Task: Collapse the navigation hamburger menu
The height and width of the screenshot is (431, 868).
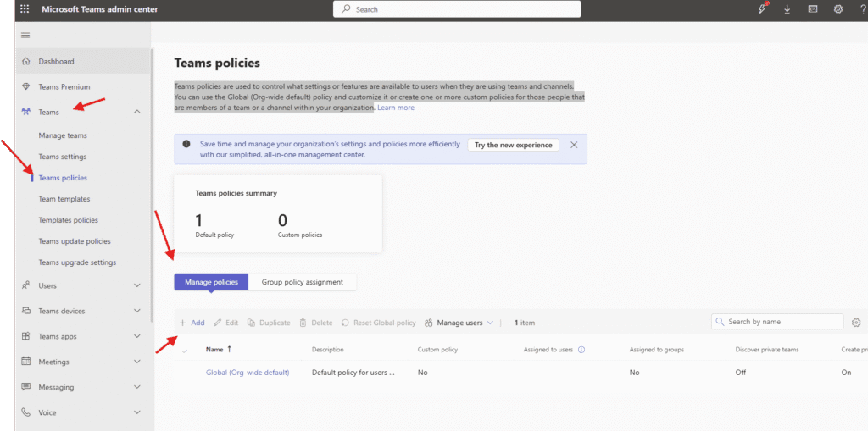Action: 25,35
